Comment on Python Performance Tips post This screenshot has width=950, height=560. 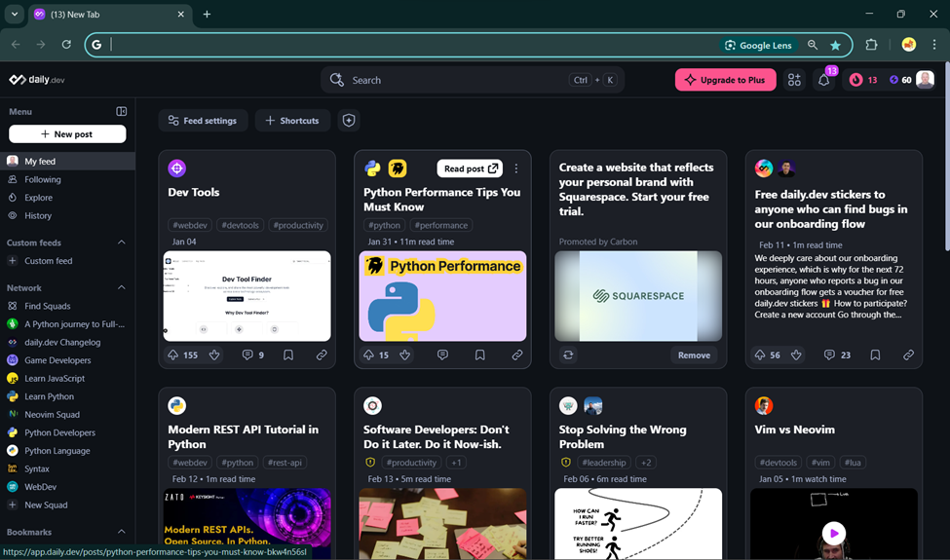tap(443, 355)
